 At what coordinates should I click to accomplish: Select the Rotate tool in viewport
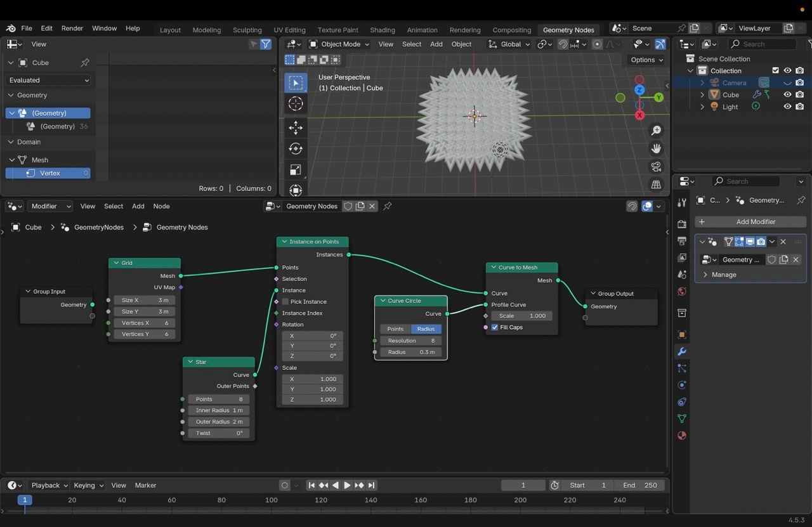(296, 148)
